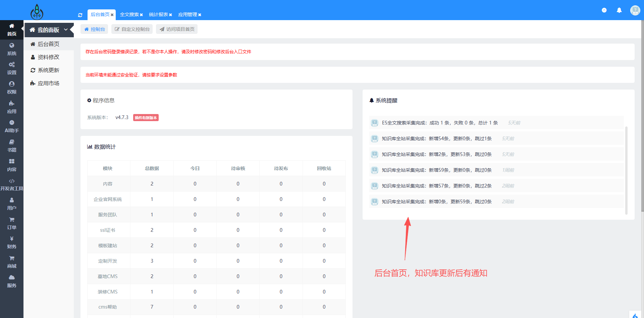The height and width of the screenshot is (318, 644).
Task: Close the 全文搜索 tab
Action: coord(142,15)
